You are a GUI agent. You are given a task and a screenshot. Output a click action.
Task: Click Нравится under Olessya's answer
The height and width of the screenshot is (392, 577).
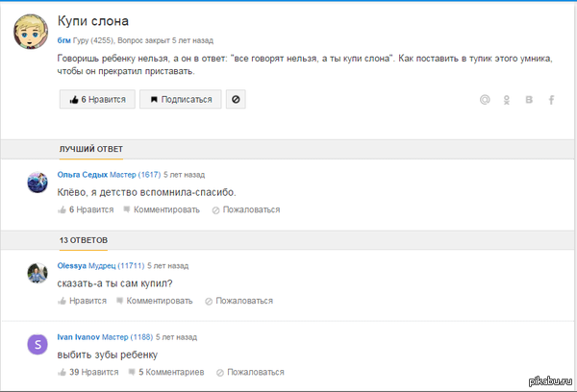(82, 301)
